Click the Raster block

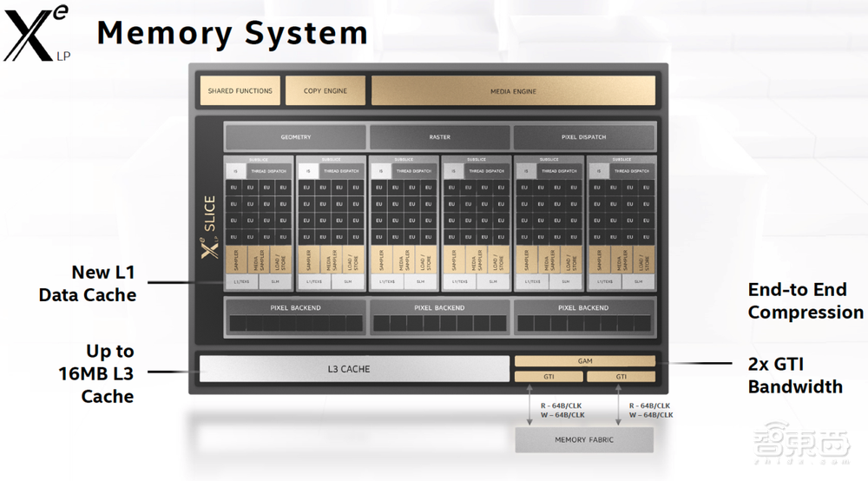click(x=439, y=137)
